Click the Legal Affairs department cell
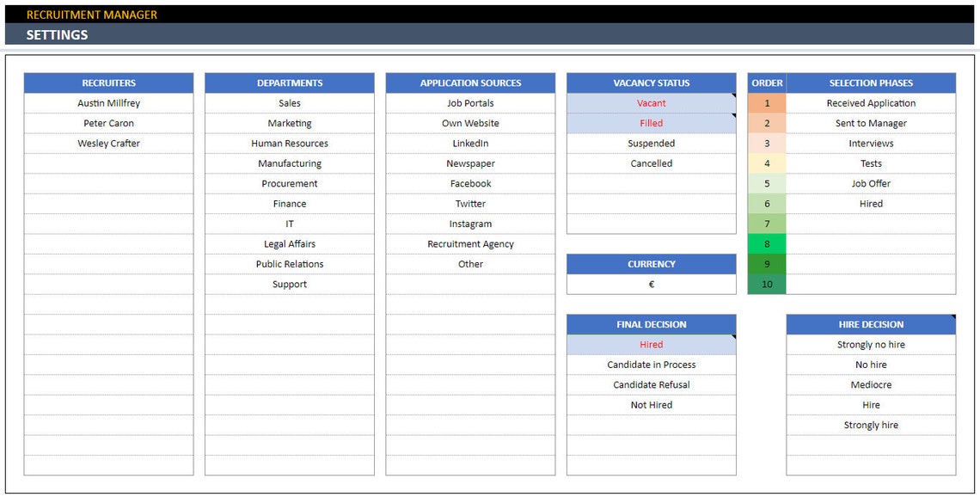 [x=290, y=243]
